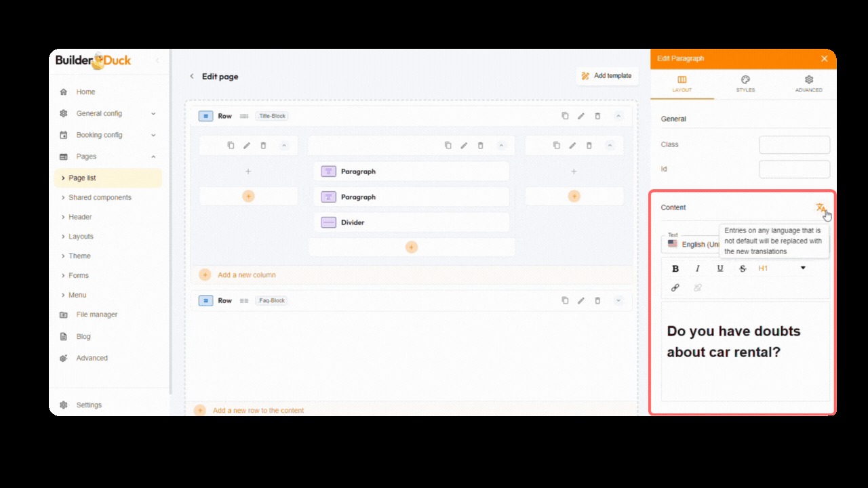
Task: Open the English language selector dropdown
Action: (x=692, y=244)
